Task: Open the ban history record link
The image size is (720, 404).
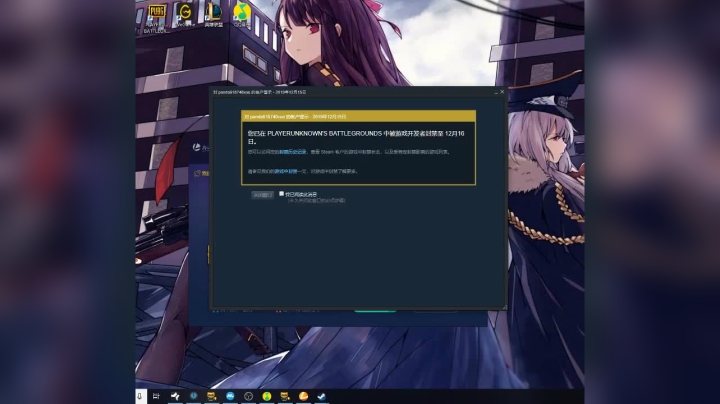Action: coord(293,152)
